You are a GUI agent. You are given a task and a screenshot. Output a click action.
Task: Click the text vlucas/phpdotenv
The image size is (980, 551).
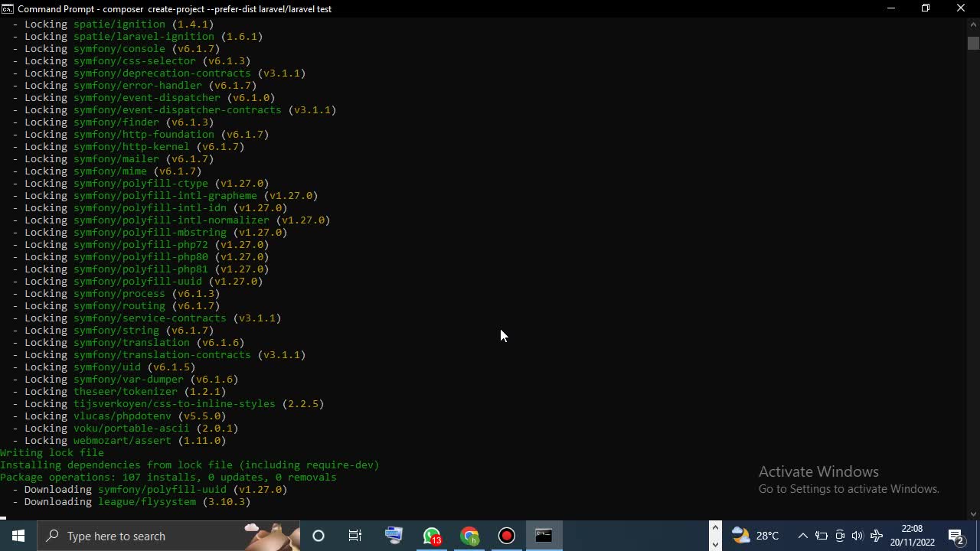pyautogui.click(x=122, y=416)
